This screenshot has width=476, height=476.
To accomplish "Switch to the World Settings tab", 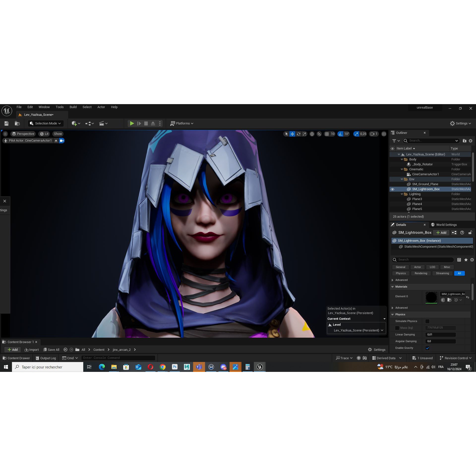I will pos(444,225).
